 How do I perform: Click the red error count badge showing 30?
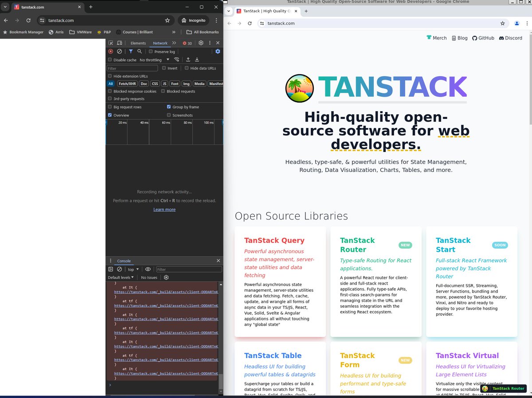tap(187, 43)
